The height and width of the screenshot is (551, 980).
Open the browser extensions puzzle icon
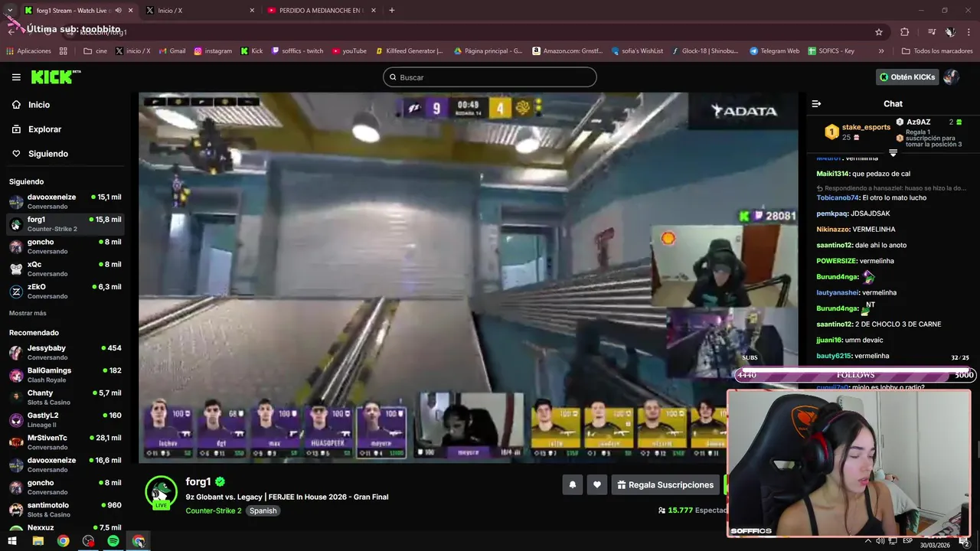[x=904, y=32]
